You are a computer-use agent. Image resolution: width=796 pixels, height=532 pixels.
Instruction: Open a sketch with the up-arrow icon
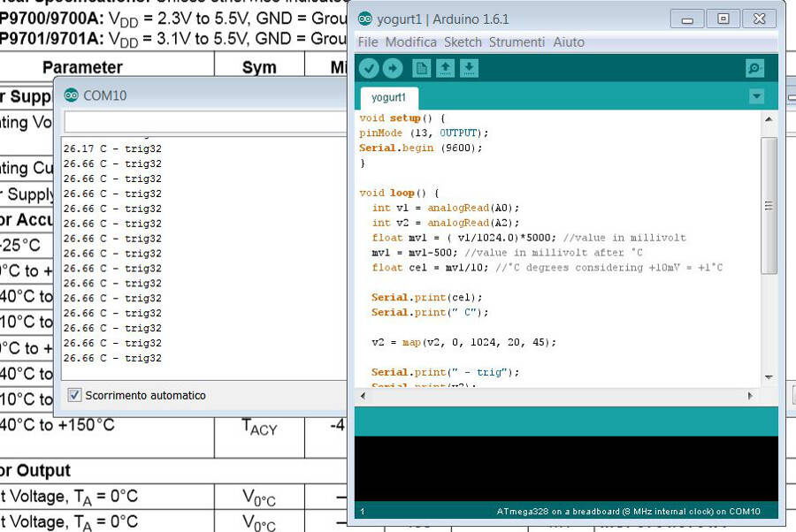point(445,68)
